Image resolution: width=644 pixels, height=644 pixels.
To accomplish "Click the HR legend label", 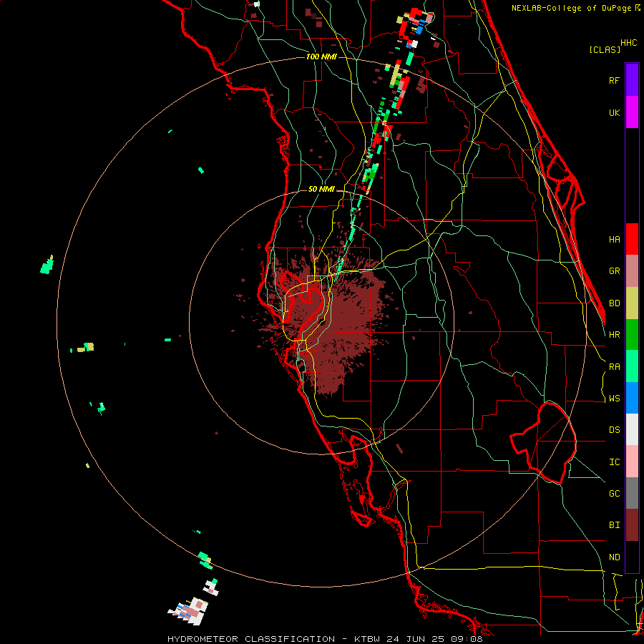I will point(614,335).
